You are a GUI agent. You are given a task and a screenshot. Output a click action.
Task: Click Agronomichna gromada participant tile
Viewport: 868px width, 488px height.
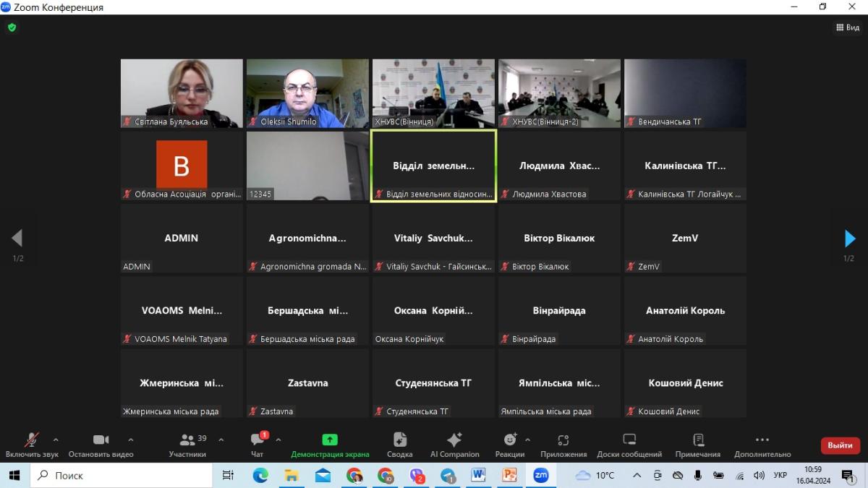click(x=307, y=238)
